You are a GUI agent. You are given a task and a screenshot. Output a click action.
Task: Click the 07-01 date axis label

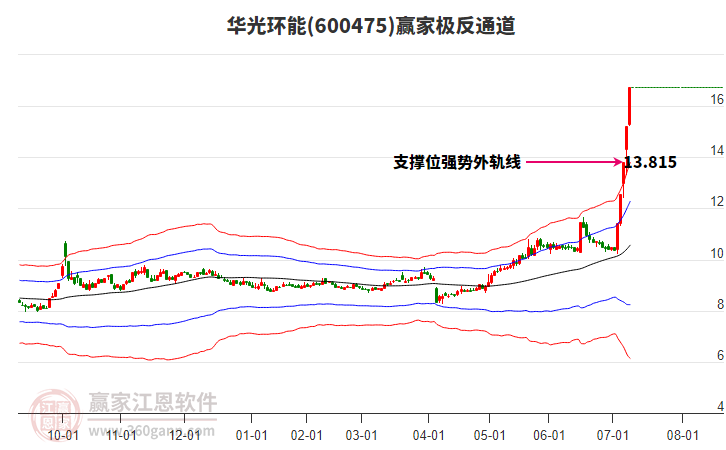613,436
